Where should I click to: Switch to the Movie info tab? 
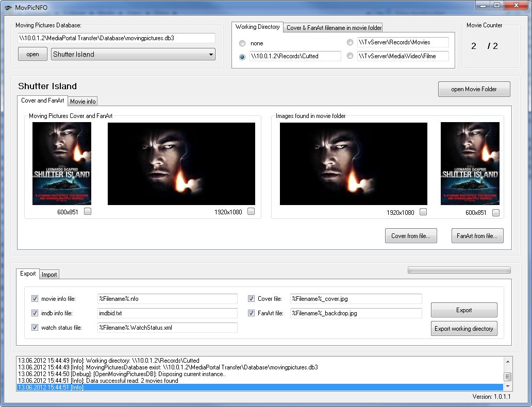[83, 101]
